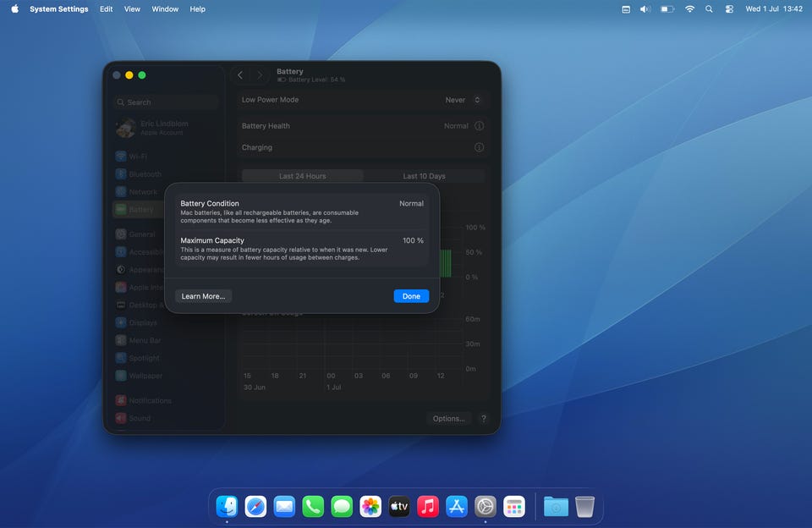
Task: Launch the Mail app in Dock
Action: coord(284,506)
